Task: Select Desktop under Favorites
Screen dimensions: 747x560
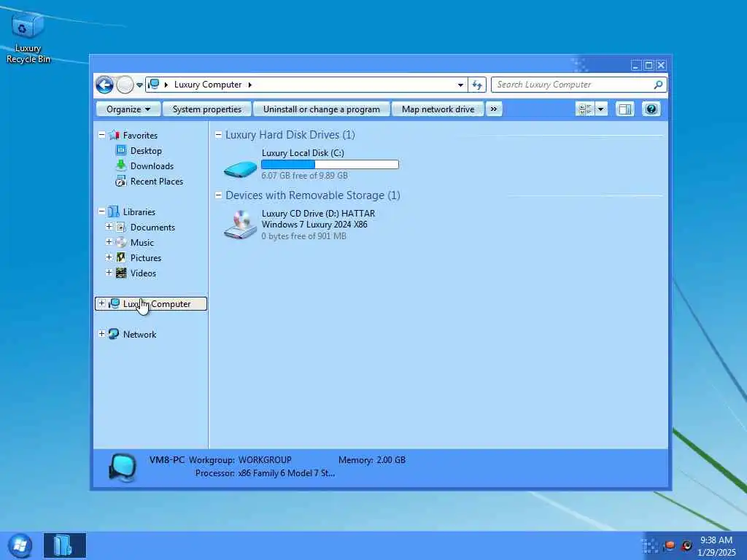Action: point(146,150)
